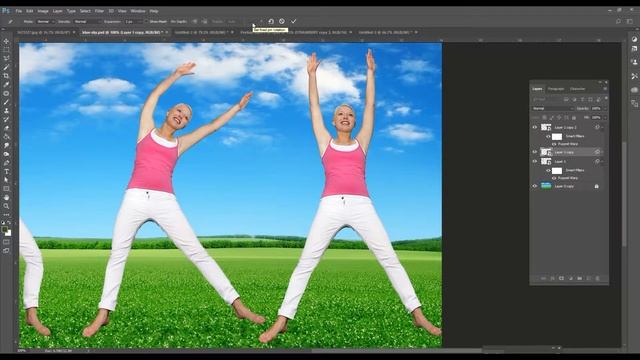Viewport: 640px width, 360px height.
Task: Hide the Layer 1 copy layer
Action: [x=535, y=152]
